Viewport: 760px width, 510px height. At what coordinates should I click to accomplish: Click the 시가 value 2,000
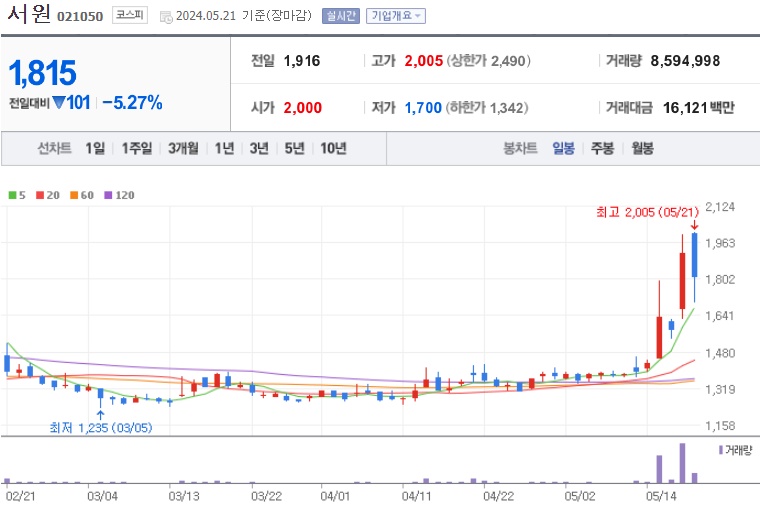(x=302, y=107)
